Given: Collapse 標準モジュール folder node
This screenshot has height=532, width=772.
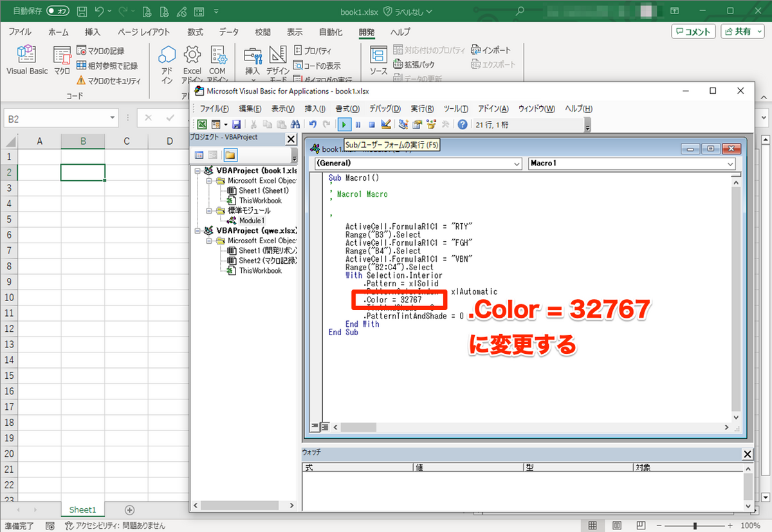Looking at the screenshot, I should click(209, 211).
